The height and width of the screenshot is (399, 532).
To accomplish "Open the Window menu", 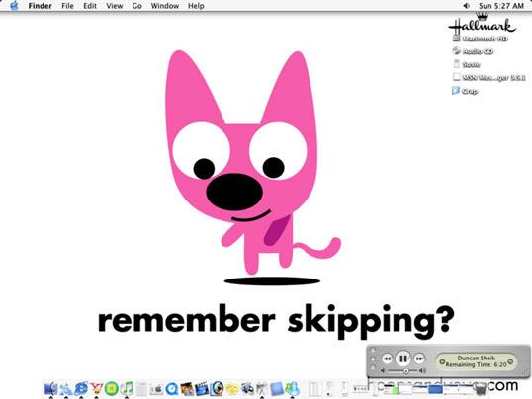I will pos(165,6).
